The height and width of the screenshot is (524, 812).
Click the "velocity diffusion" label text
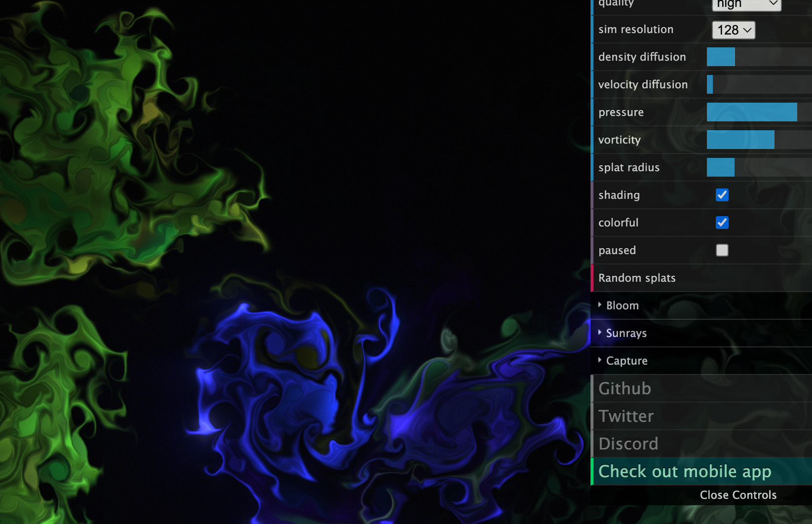pos(643,85)
